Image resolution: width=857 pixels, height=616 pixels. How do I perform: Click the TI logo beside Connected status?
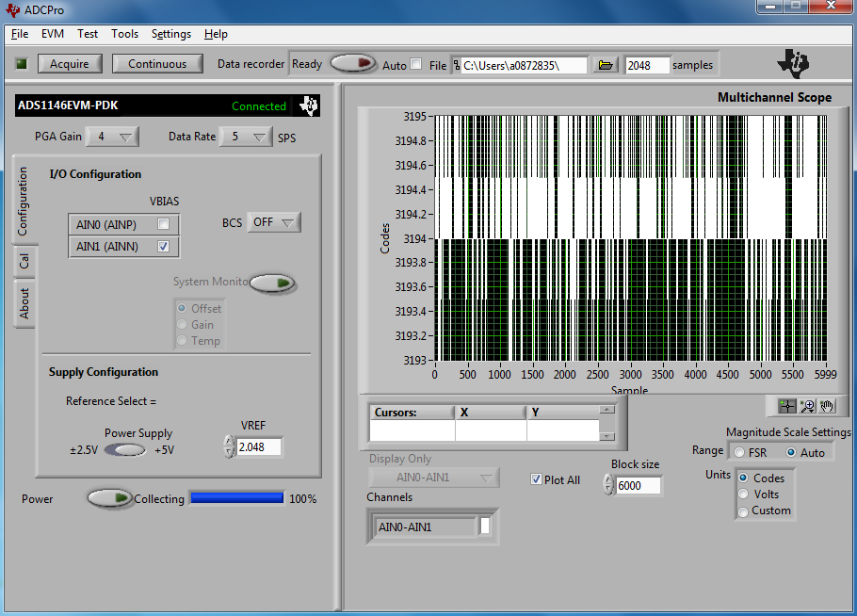click(x=309, y=105)
